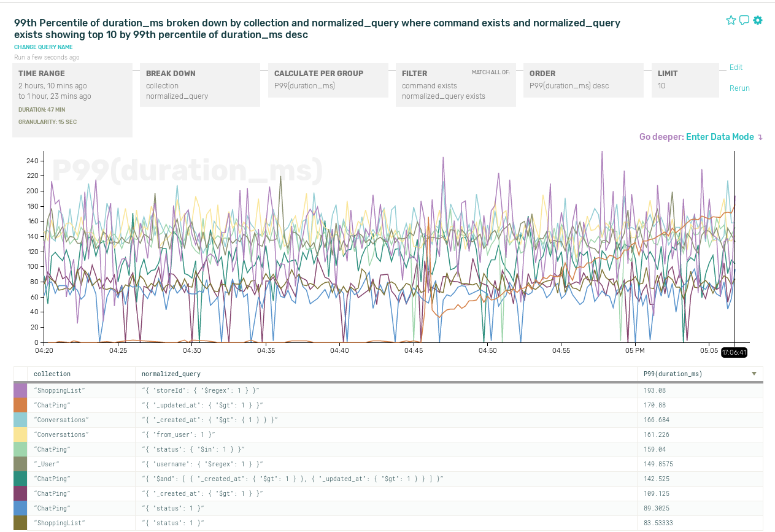Sort by the collection column header
Viewport: 775px width, 532px height.
[52, 374]
